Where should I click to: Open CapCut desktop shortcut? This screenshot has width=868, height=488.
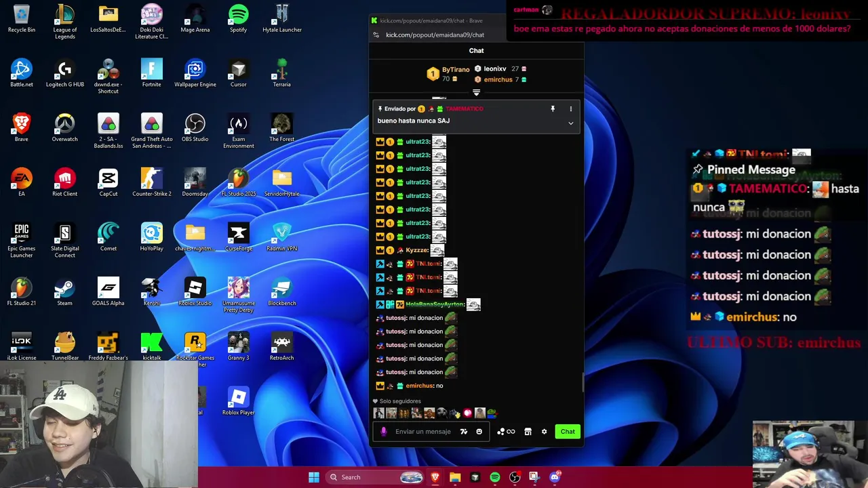(108, 182)
